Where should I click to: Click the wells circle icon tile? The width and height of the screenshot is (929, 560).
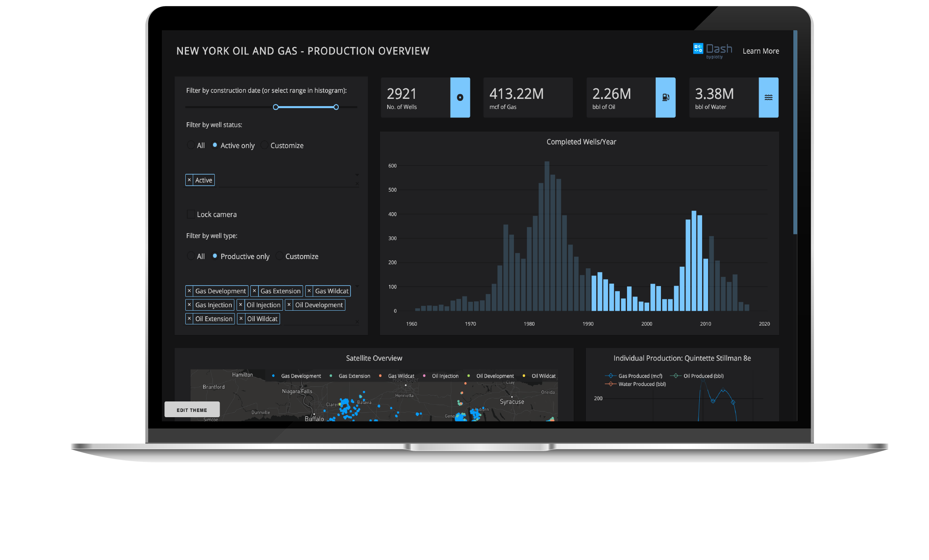pyautogui.click(x=460, y=98)
